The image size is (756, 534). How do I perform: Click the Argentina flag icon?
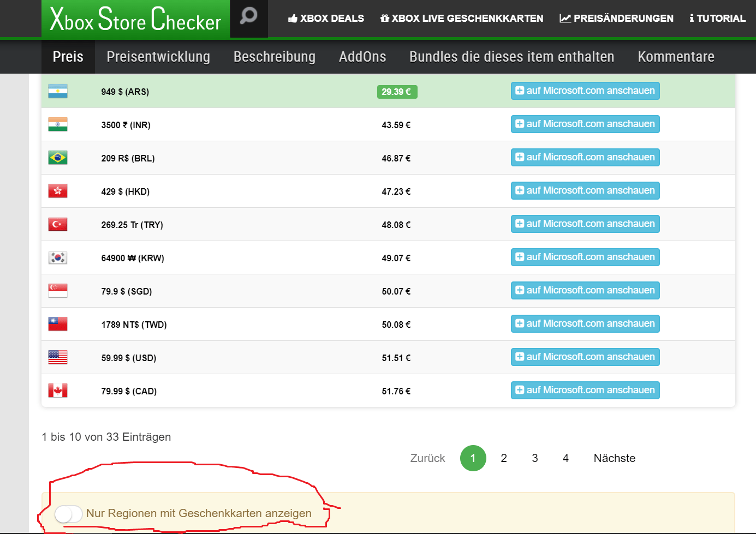[x=58, y=91]
